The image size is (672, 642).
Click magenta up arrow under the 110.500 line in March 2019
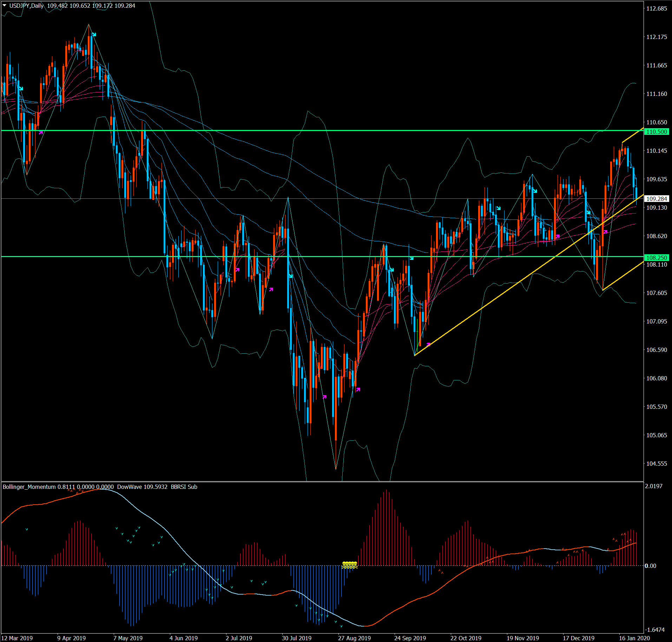click(41, 133)
